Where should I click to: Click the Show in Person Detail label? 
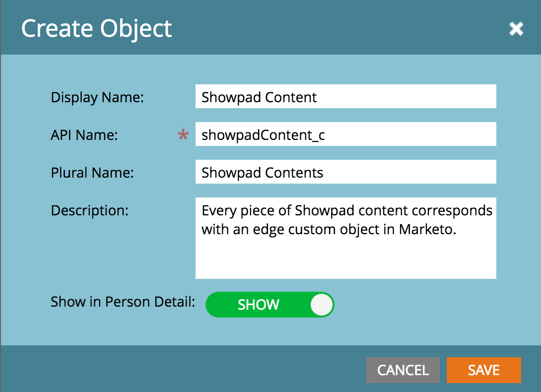pyautogui.click(x=121, y=302)
